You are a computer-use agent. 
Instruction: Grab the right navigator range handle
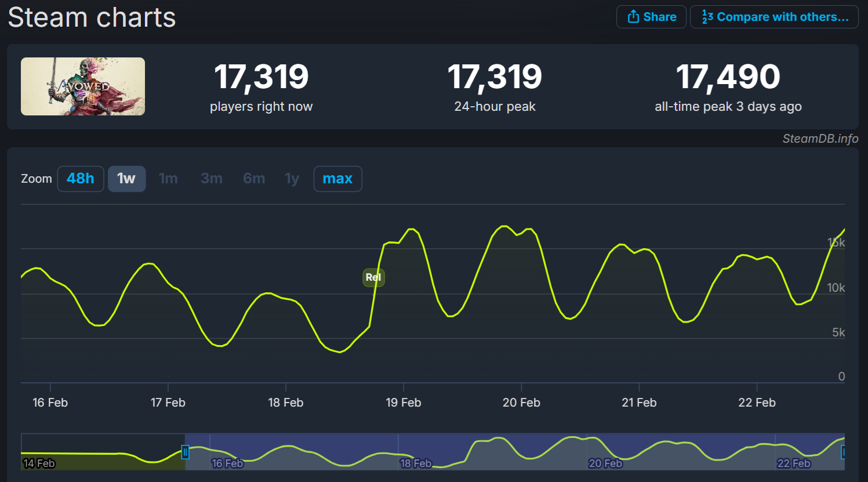(x=844, y=452)
